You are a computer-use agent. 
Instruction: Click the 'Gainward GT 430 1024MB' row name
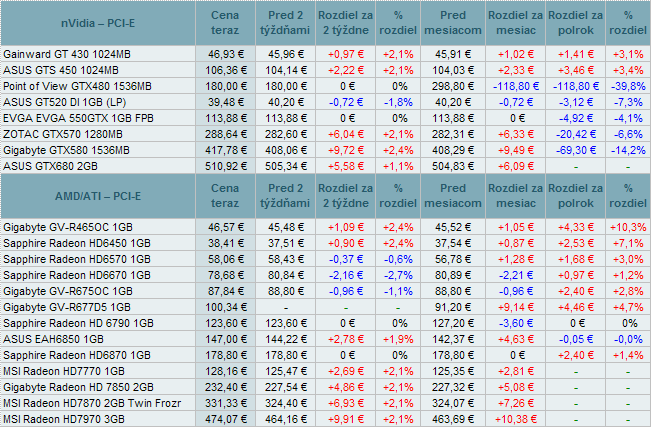[x=67, y=54]
